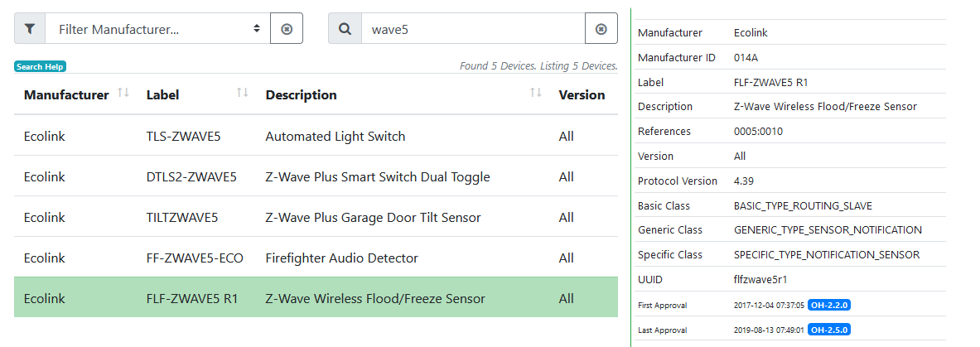Click the OH-2.2.0 approval badge
Screen dimensions: 980x347
(829, 305)
